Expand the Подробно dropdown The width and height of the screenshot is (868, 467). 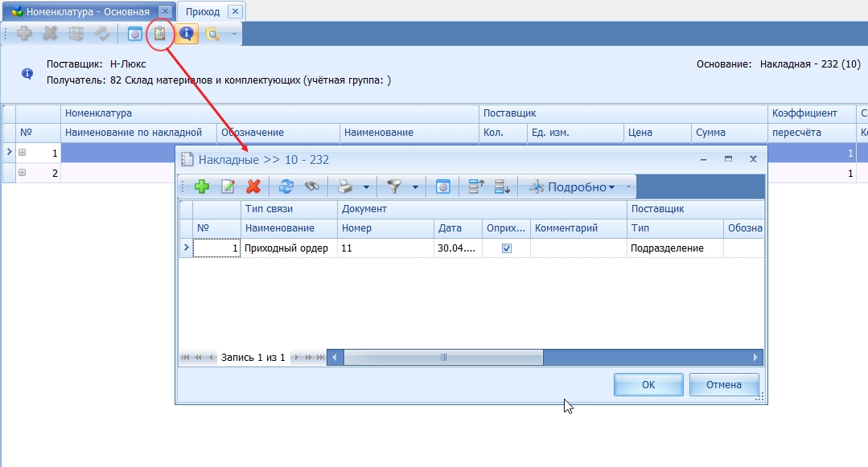coord(573,187)
